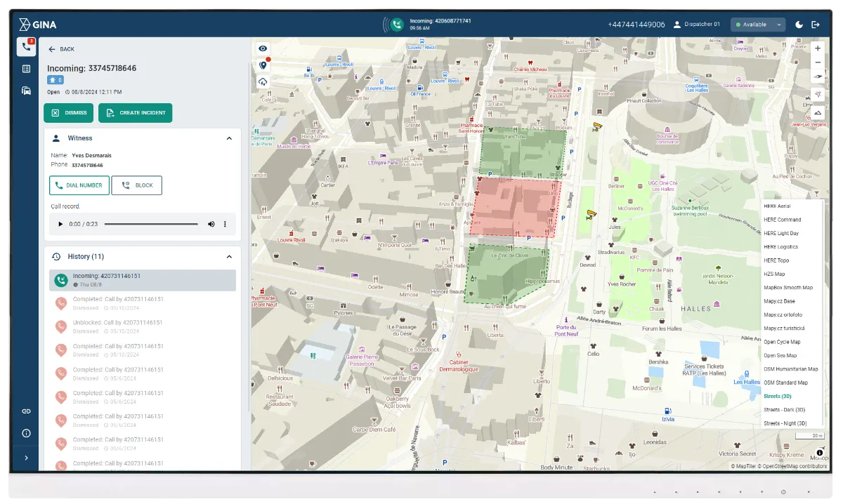Select history entry Incoming: 420731146151

pyautogui.click(x=143, y=280)
